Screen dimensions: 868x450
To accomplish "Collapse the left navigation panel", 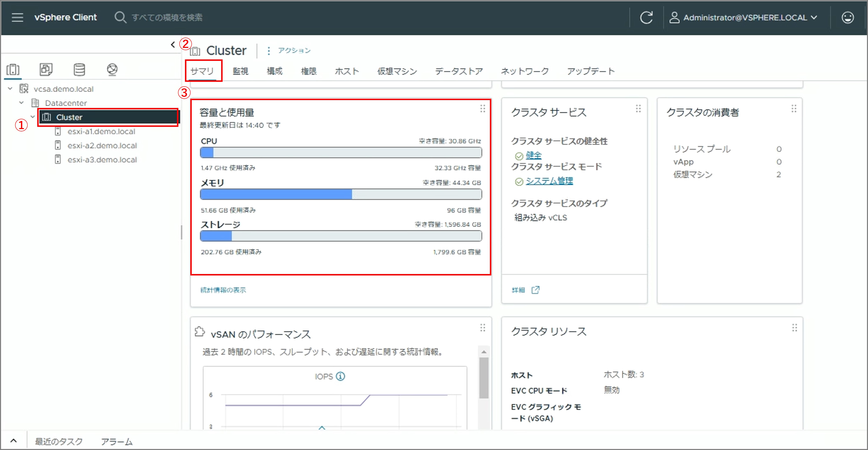I will pyautogui.click(x=173, y=44).
